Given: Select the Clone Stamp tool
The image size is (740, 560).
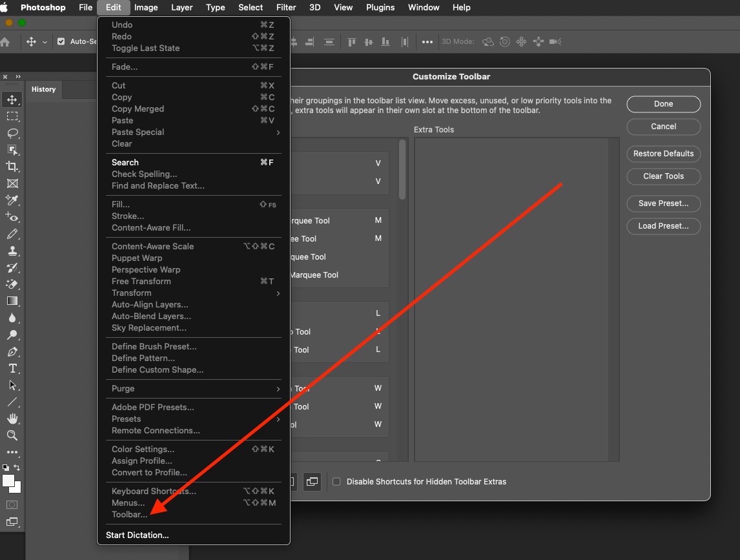Looking at the screenshot, I should [12, 251].
